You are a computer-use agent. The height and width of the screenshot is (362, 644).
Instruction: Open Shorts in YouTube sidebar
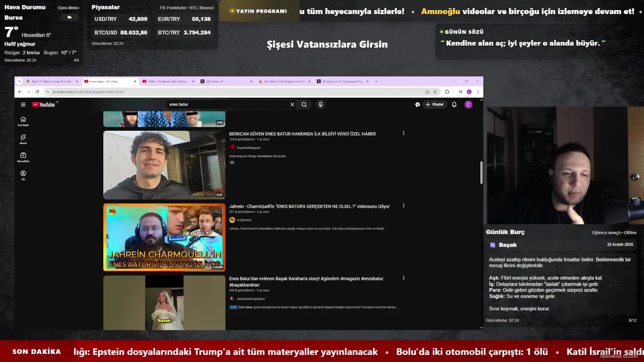tap(23, 139)
